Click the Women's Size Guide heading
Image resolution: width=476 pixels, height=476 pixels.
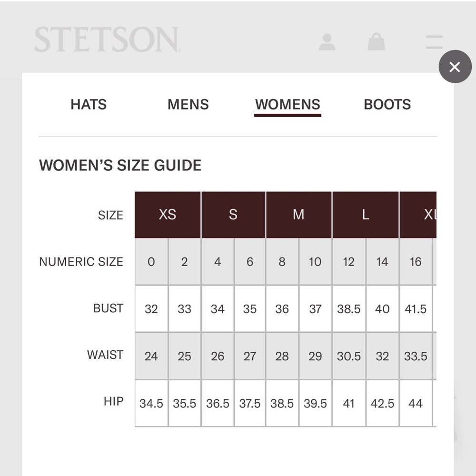120,166
